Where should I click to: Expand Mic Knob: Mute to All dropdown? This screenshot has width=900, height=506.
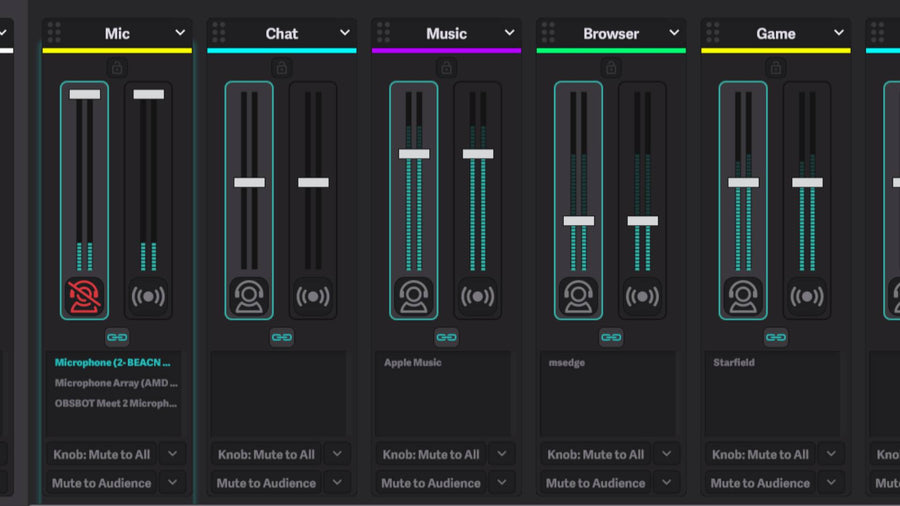click(173, 454)
